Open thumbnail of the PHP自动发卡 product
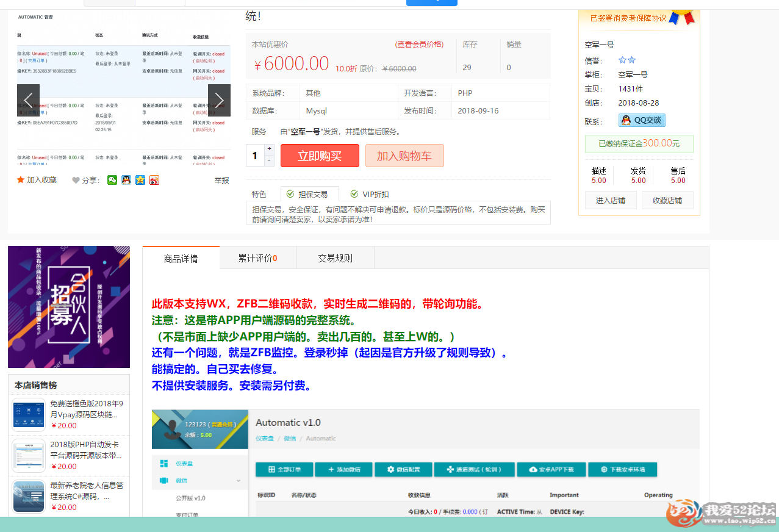This screenshot has height=532, width=779. (x=29, y=456)
